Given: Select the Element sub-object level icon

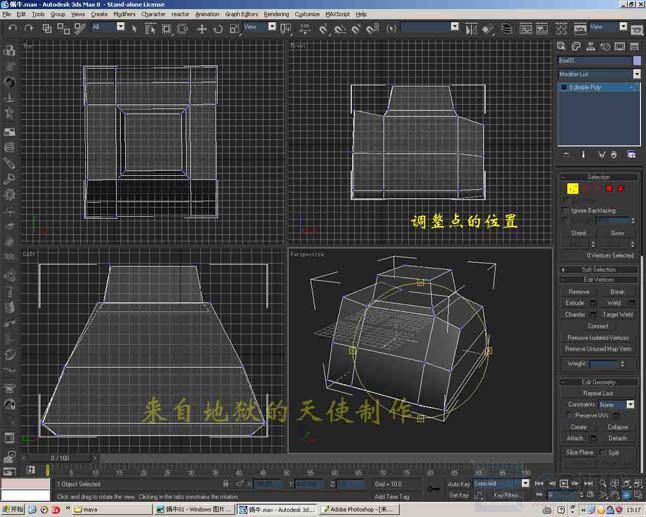Looking at the screenshot, I should pos(620,189).
